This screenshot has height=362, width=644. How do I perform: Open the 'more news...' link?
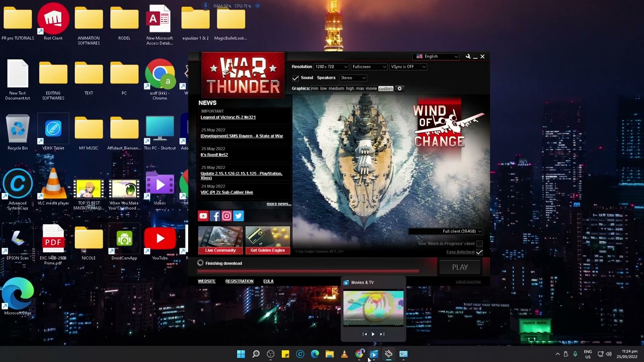click(x=279, y=204)
